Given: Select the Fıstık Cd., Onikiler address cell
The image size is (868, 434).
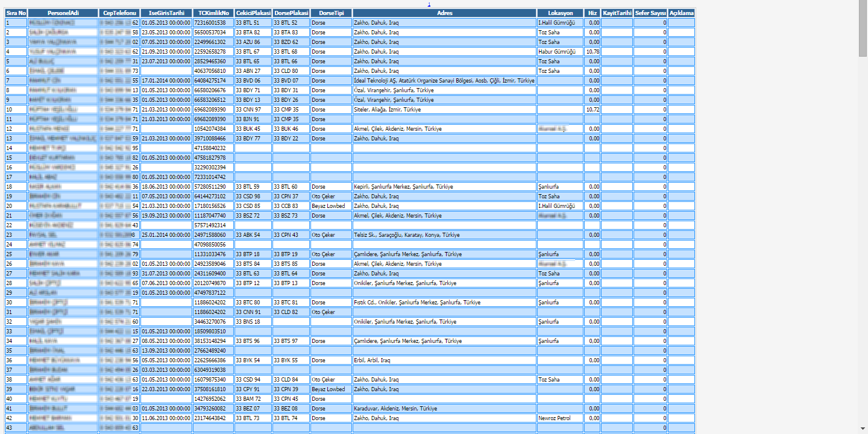Looking at the screenshot, I should (x=444, y=303).
